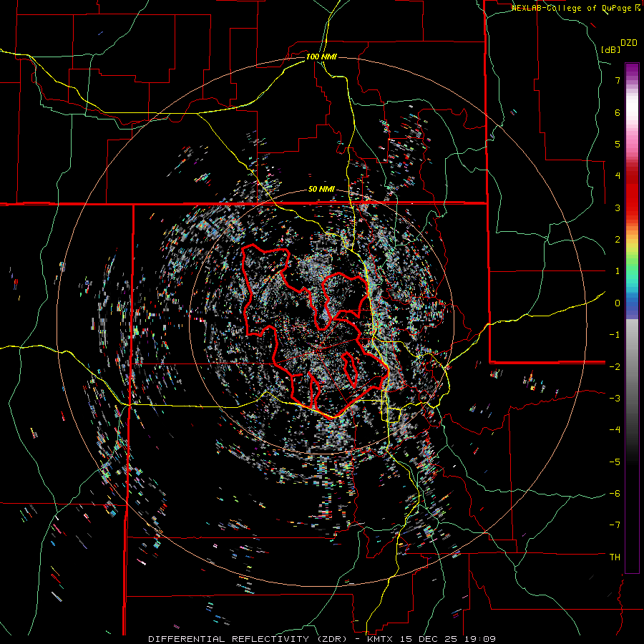The width and height of the screenshot is (644, 644).
Task: Click the "[dB]" unit label
Action: (610, 49)
